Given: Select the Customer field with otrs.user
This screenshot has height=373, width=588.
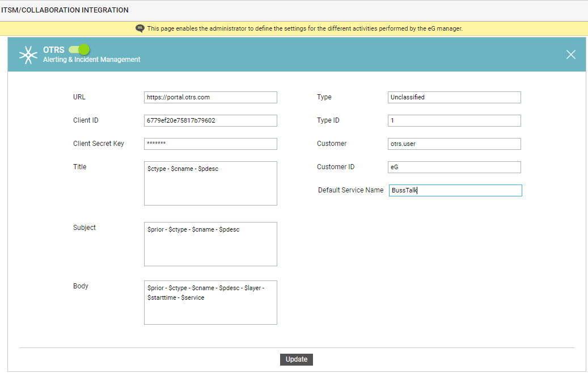Looking at the screenshot, I should point(454,144).
